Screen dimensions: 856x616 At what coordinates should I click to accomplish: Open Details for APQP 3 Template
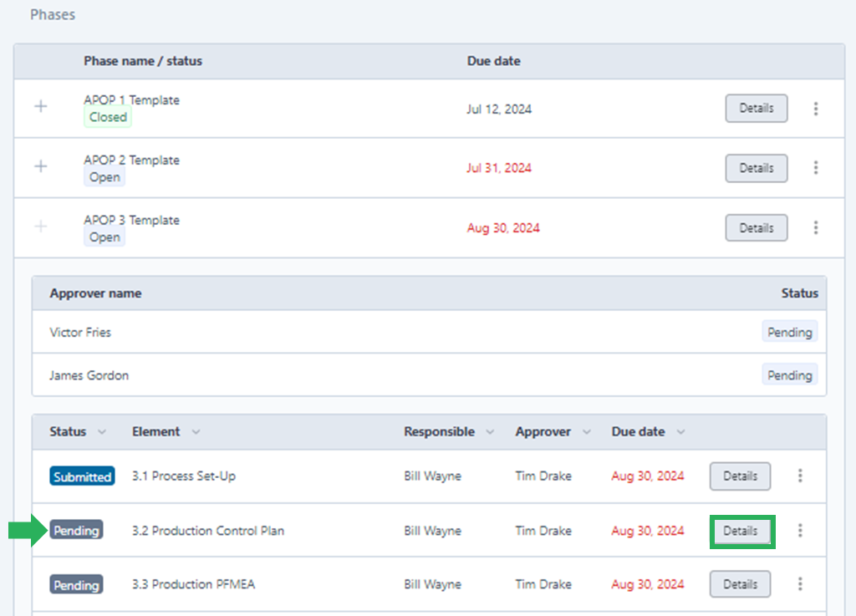(x=756, y=227)
